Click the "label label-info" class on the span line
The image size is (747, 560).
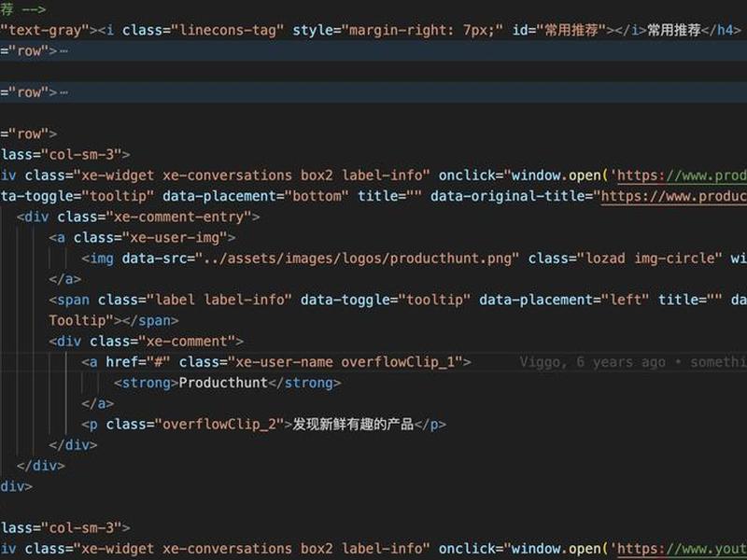pos(218,300)
